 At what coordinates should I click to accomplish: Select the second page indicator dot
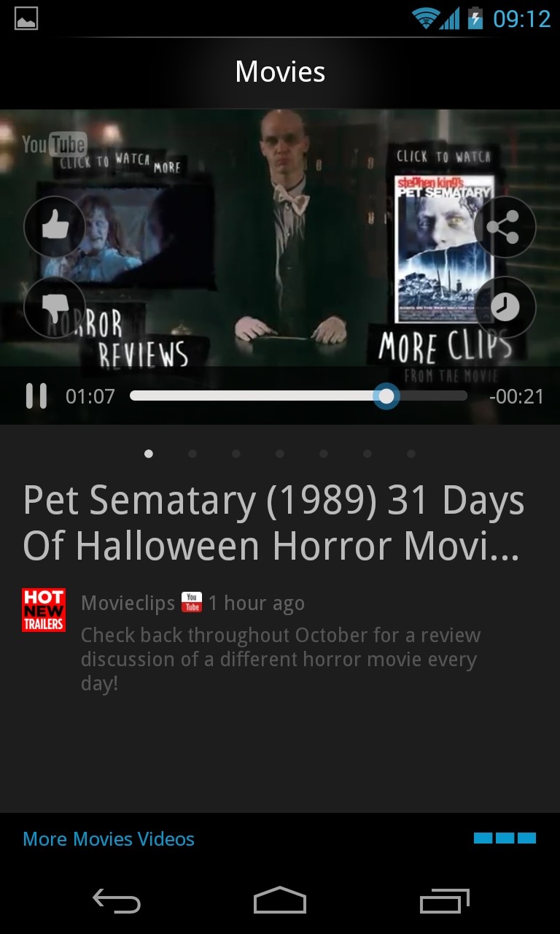click(x=192, y=454)
